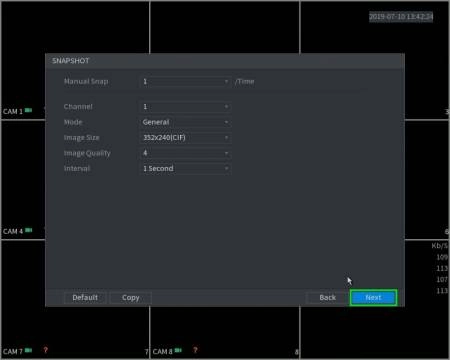Click the Manual Snap label
This screenshot has width=450, height=360.
click(x=86, y=81)
